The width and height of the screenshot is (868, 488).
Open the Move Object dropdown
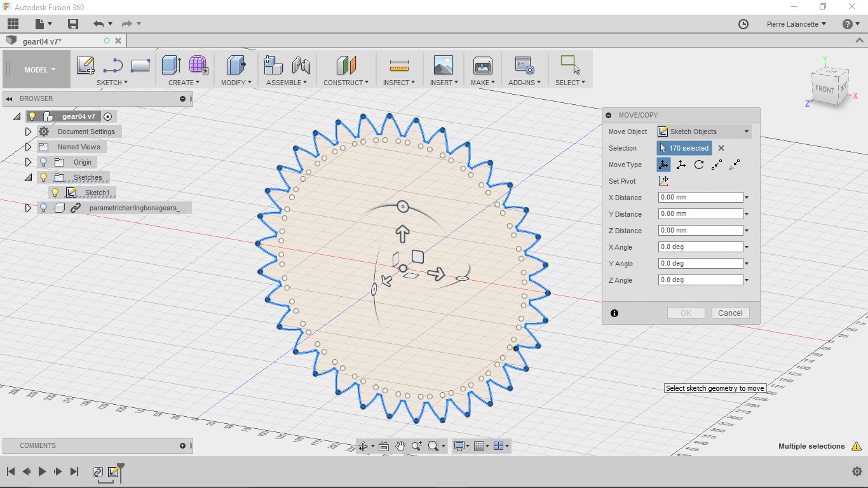click(x=704, y=132)
